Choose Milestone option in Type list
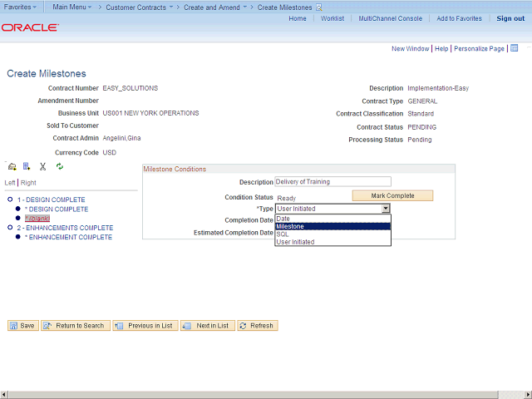 click(x=332, y=226)
